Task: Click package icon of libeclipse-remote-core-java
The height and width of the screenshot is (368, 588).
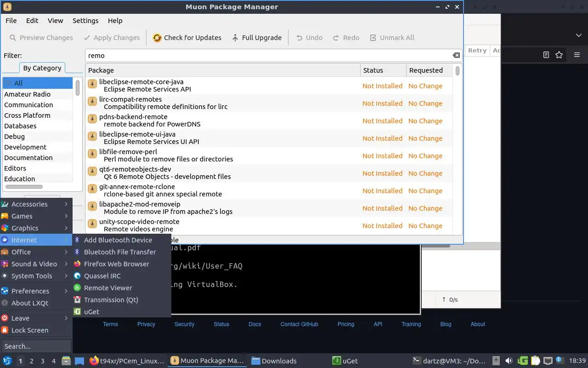Action: (92, 83)
